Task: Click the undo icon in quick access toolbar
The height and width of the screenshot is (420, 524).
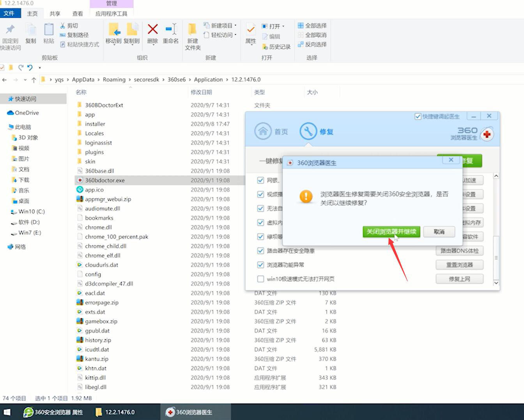Action: (x=30, y=68)
